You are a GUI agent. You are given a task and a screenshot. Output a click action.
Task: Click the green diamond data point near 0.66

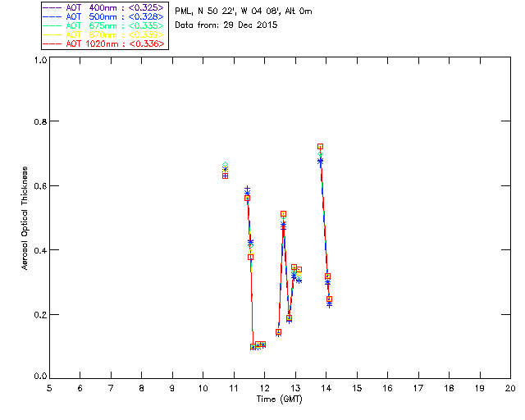click(225, 165)
